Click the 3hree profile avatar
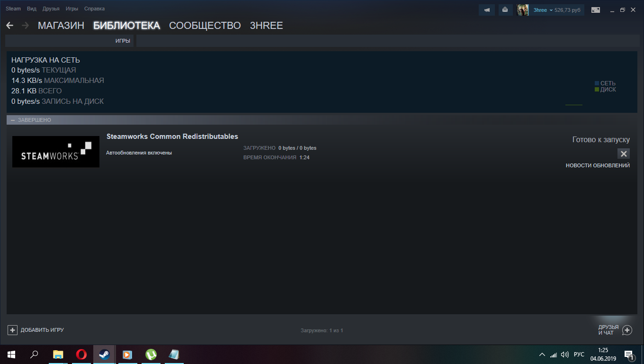This screenshot has height=364, width=644. (x=523, y=10)
